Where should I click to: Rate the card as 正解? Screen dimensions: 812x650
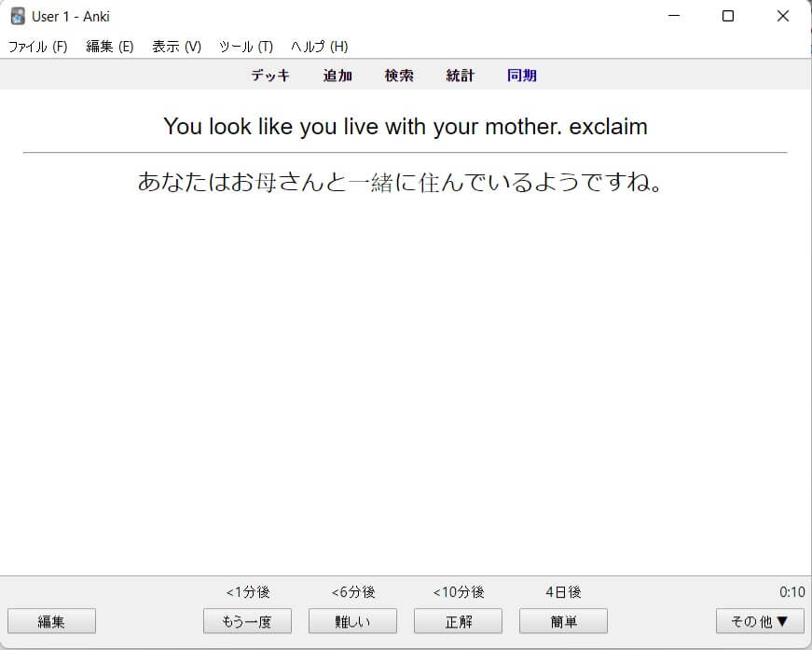tap(459, 621)
